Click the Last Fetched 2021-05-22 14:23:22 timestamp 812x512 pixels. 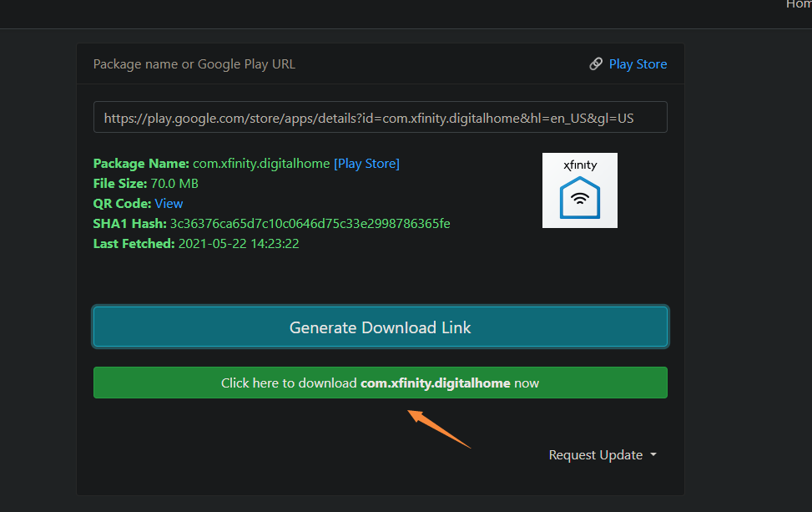click(238, 244)
